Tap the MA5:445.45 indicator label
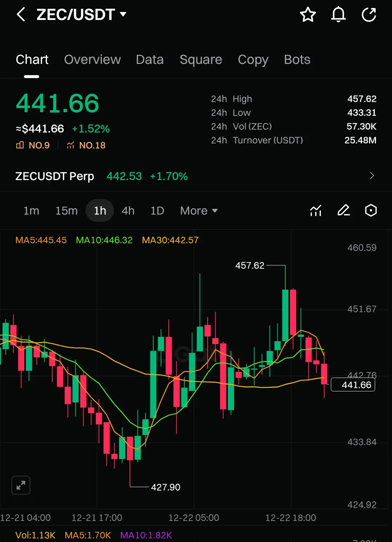This screenshot has width=392, height=542. click(41, 240)
